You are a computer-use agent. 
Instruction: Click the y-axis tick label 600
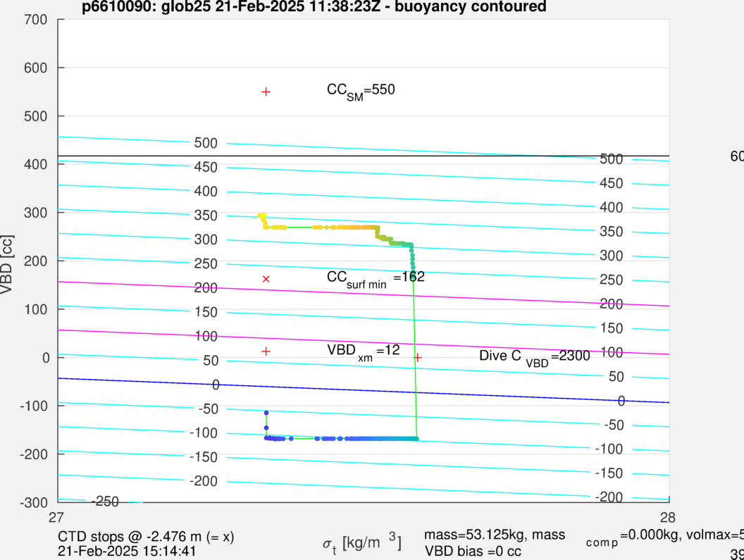point(36,68)
